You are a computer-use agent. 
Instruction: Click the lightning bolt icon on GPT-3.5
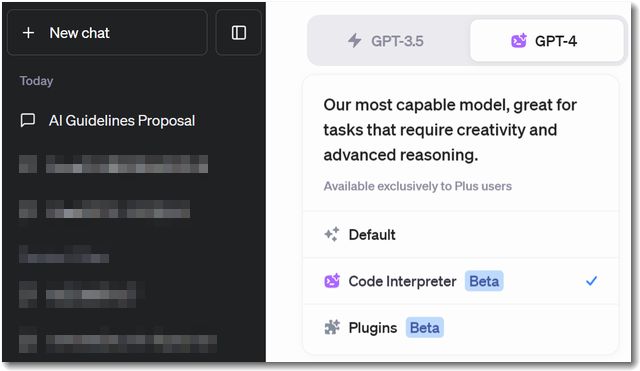click(x=355, y=41)
